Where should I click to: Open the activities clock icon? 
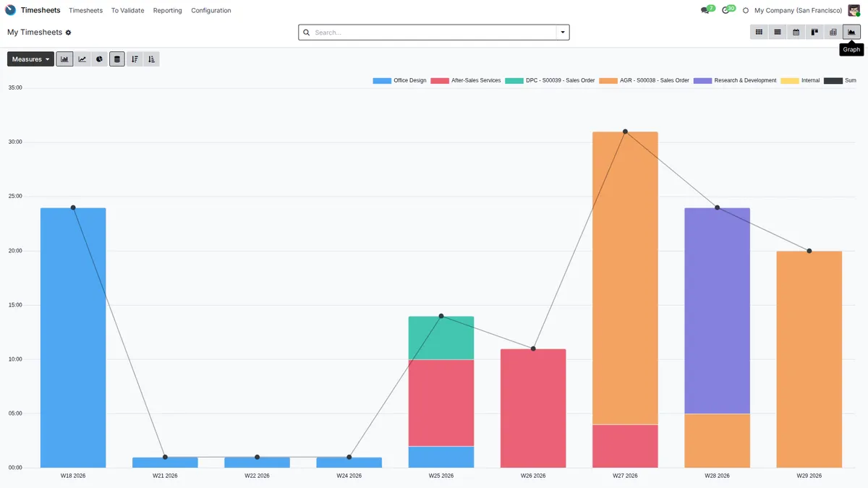click(726, 10)
